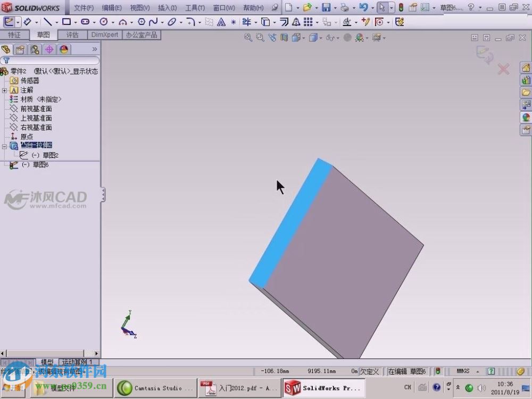The width and height of the screenshot is (532, 399).
Task: Switch to Camtasia Studio on the taskbar
Action: pyautogui.click(x=155, y=387)
